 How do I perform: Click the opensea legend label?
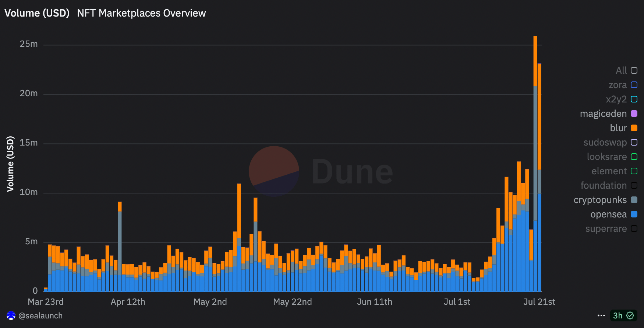click(x=609, y=214)
